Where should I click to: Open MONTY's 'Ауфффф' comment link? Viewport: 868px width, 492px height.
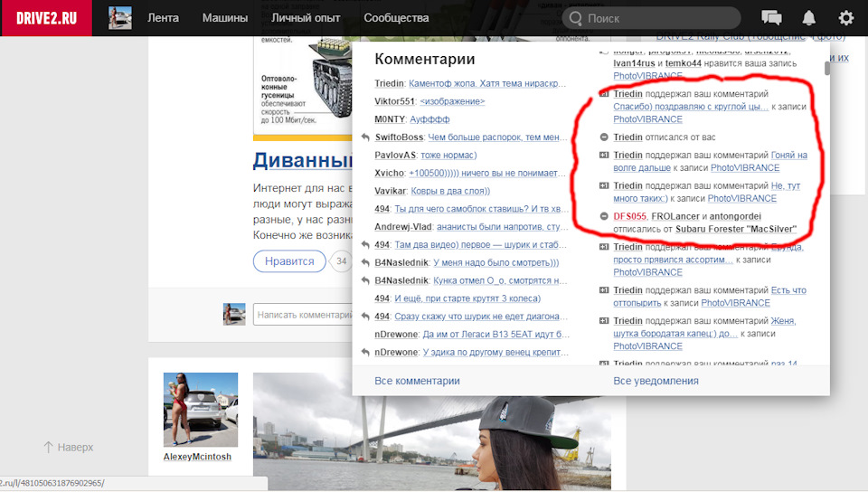(429, 119)
